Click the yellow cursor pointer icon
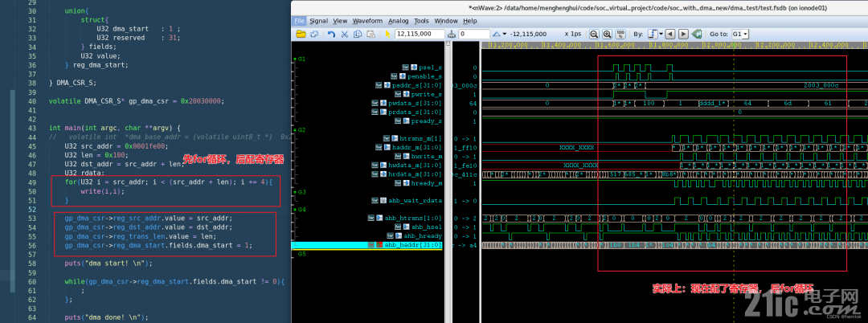Image resolution: width=868 pixels, height=323 pixels. coord(388,35)
